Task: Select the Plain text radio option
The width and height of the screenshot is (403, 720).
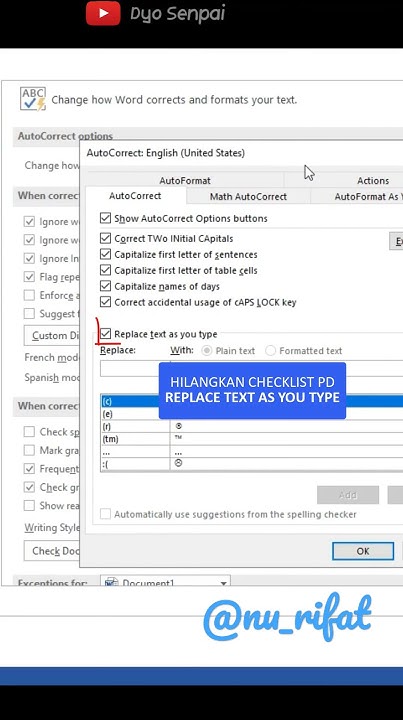Action: pos(207,351)
